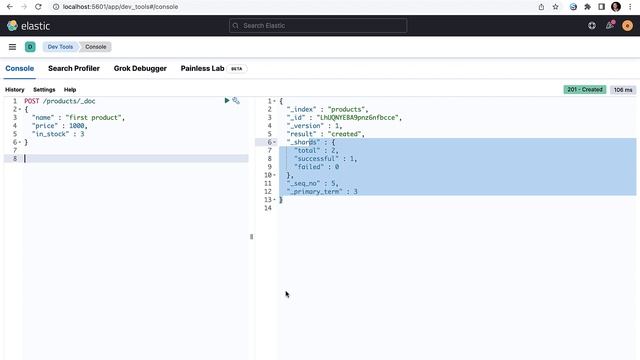640x360 pixels.
Task: Toggle the browser side panel icon
Action: (x=601, y=7)
